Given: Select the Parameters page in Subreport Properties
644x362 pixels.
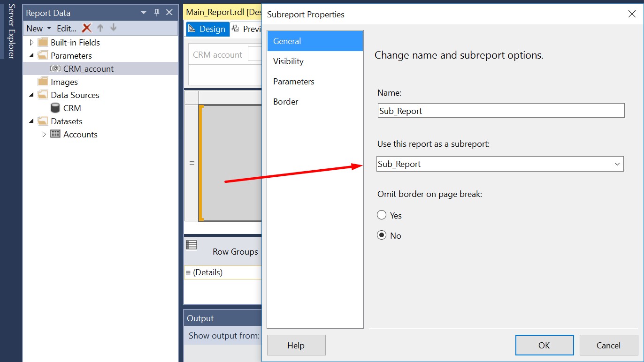Looking at the screenshot, I should (x=315, y=81).
